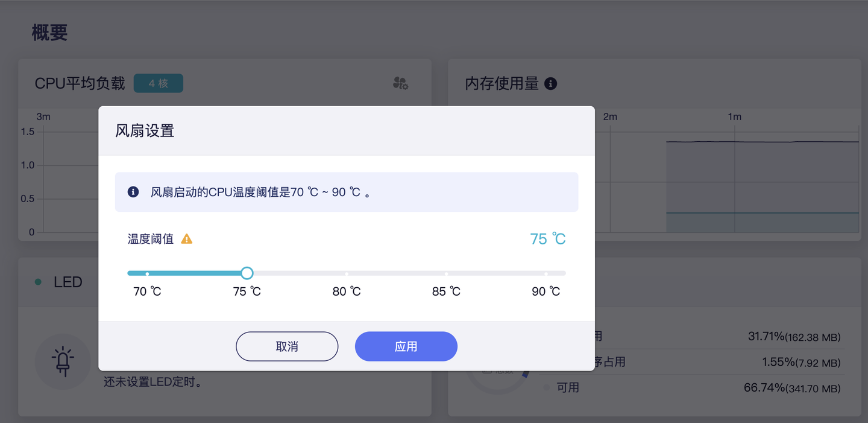The width and height of the screenshot is (868, 423).
Task: Click the 风扇设置 dialog title
Action: (145, 131)
